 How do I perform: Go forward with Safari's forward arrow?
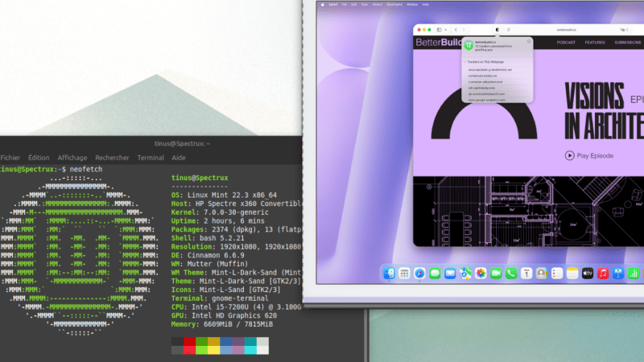click(464, 30)
